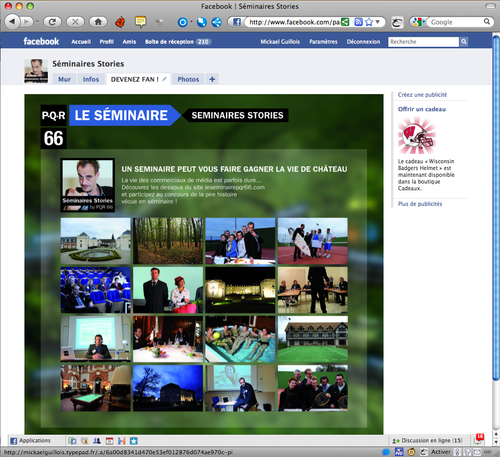Click the Wisconsin Badgers helmet gift image

click(417, 136)
